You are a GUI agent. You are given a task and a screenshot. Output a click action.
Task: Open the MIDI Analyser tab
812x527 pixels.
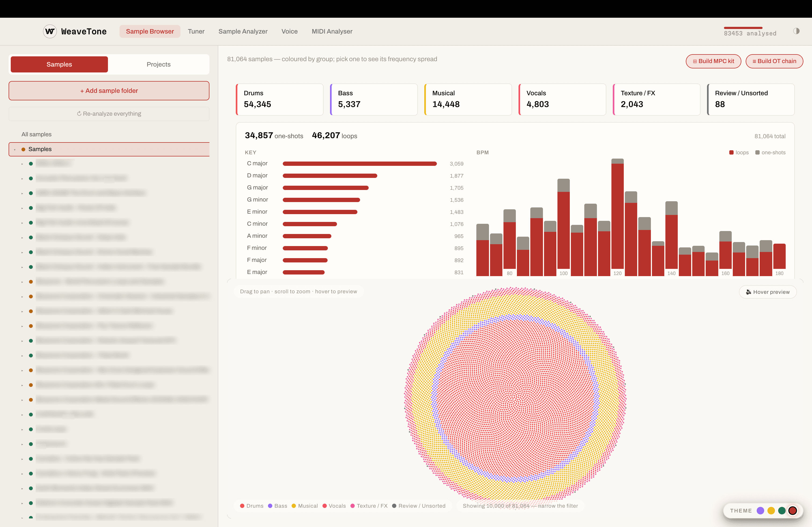pos(332,31)
